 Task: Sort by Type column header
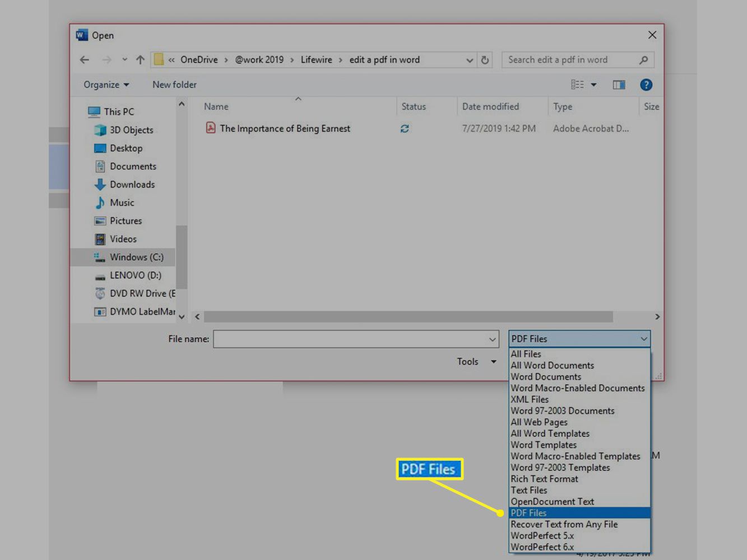pos(563,106)
